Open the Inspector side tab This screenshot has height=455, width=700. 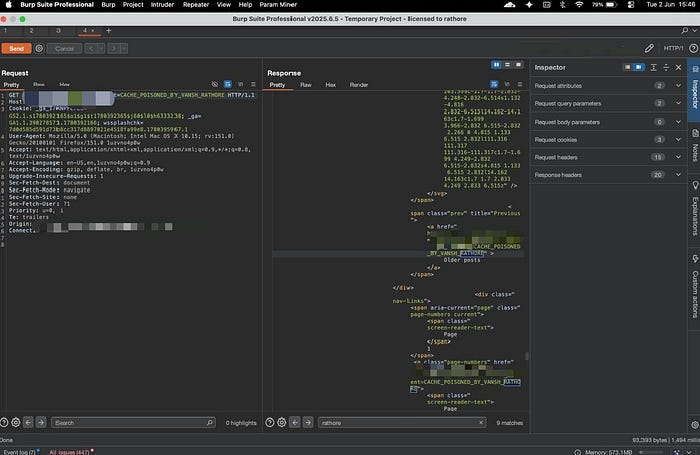[x=695, y=89]
